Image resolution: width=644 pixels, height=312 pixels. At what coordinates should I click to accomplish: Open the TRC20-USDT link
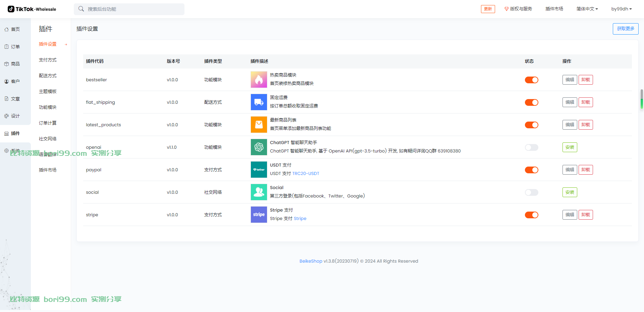click(x=306, y=174)
